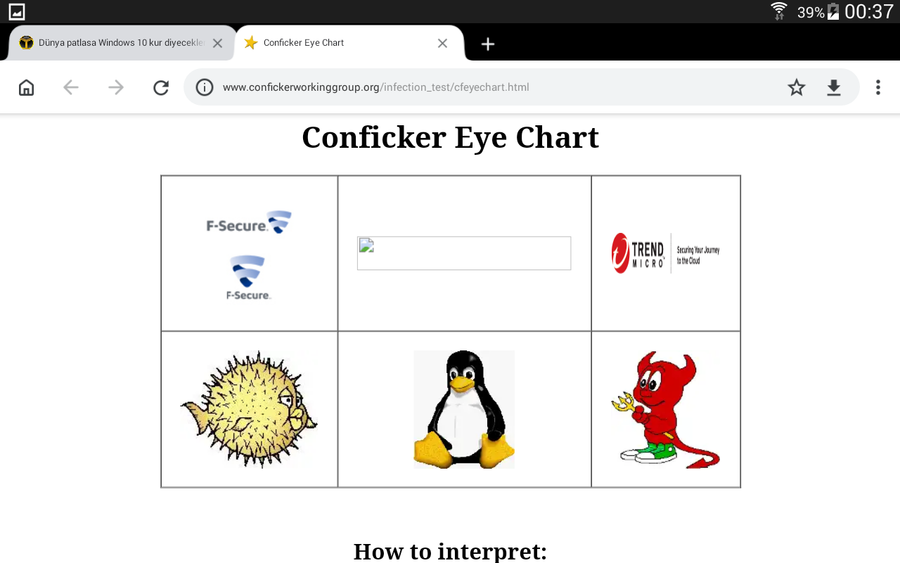This screenshot has height=563, width=900.
Task: Open a new tab with the plus button
Action: [x=488, y=44]
